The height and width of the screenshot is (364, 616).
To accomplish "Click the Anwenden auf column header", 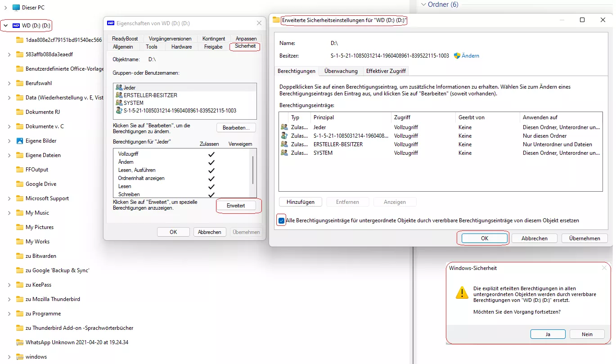I will point(561,117).
